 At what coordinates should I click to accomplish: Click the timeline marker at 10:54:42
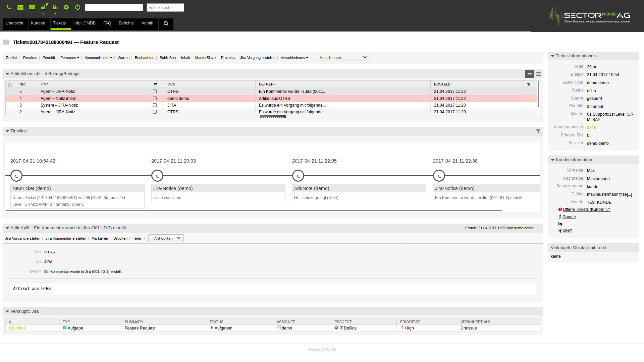click(16, 176)
